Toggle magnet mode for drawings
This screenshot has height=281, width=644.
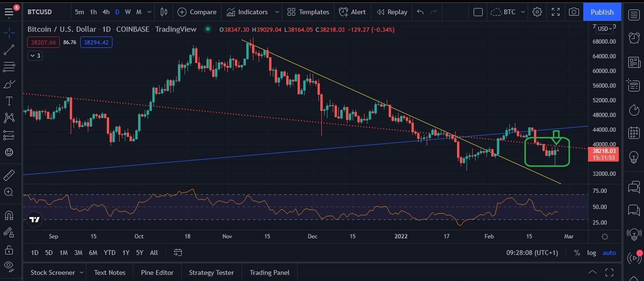[x=9, y=215]
